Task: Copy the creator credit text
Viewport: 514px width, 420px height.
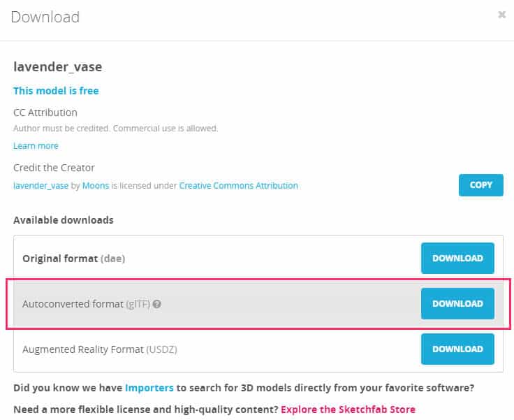Action: click(480, 185)
